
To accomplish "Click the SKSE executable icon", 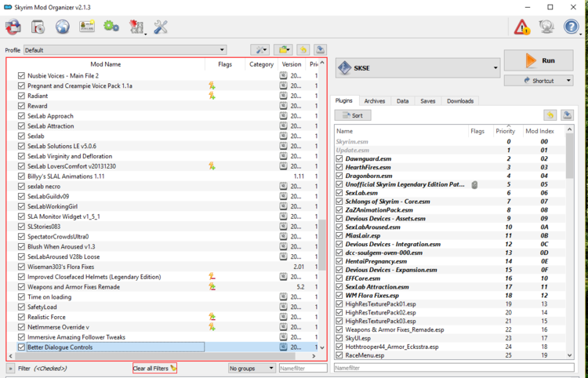I will click(x=344, y=68).
